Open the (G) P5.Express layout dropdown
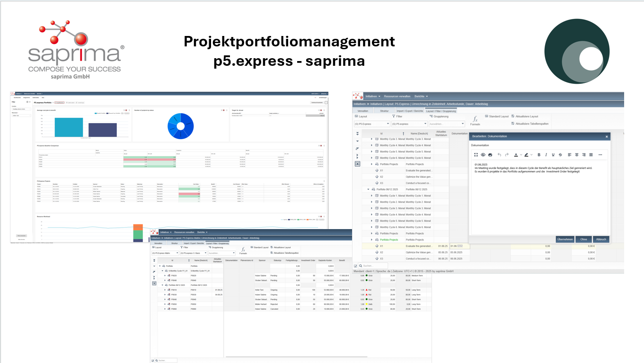The image size is (644, 363). point(372,124)
